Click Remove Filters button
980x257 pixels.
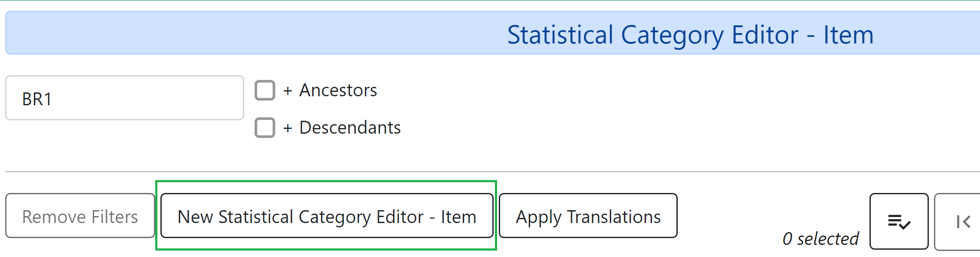[80, 216]
